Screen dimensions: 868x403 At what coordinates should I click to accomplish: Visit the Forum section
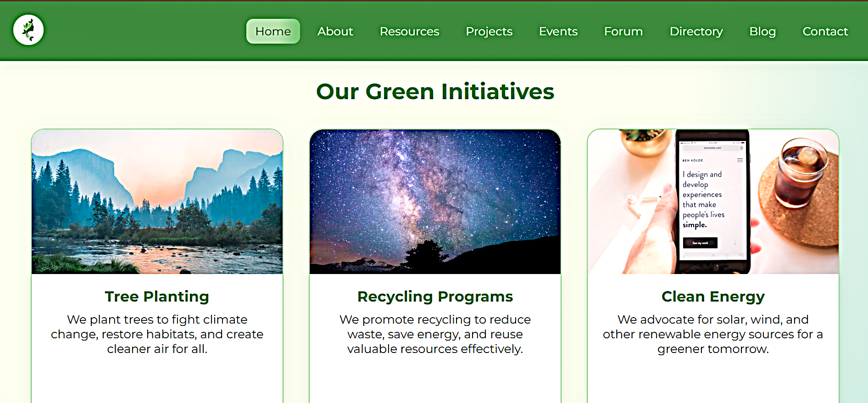623,31
